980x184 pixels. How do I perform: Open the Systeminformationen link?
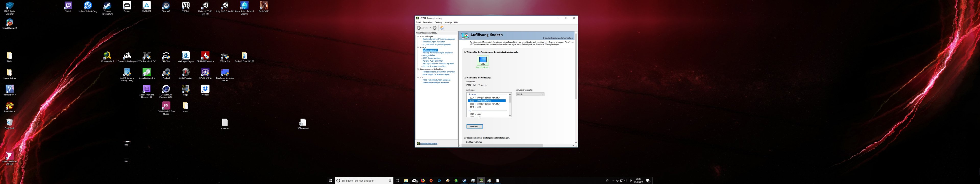pos(429,144)
